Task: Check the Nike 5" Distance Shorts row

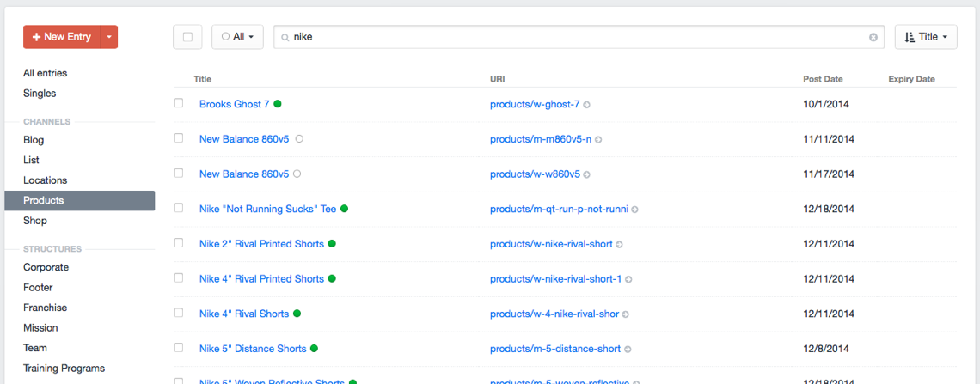Action: [x=179, y=348]
